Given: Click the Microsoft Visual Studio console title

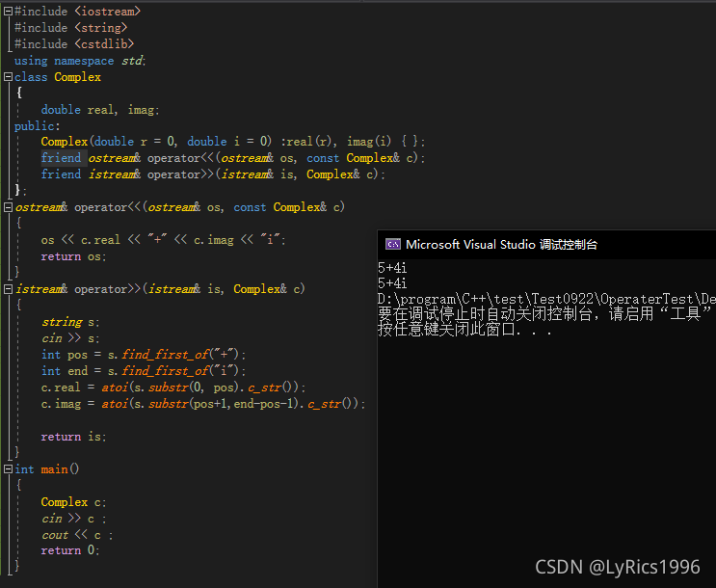Looking at the screenshot, I should (x=501, y=245).
